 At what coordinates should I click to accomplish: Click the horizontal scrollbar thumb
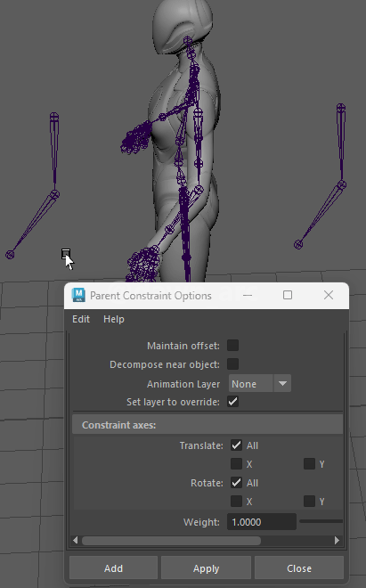pos(171,541)
